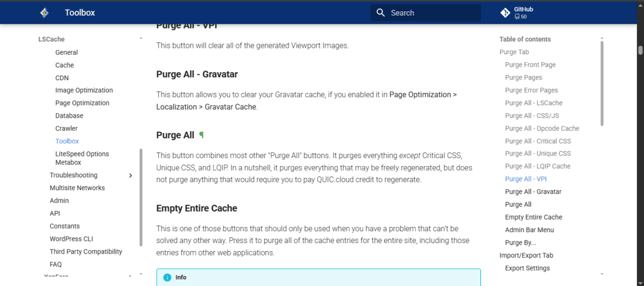The image size is (644, 286).
Task: Jump to Purge All - CSS/JS section
Action: point(532,116)
